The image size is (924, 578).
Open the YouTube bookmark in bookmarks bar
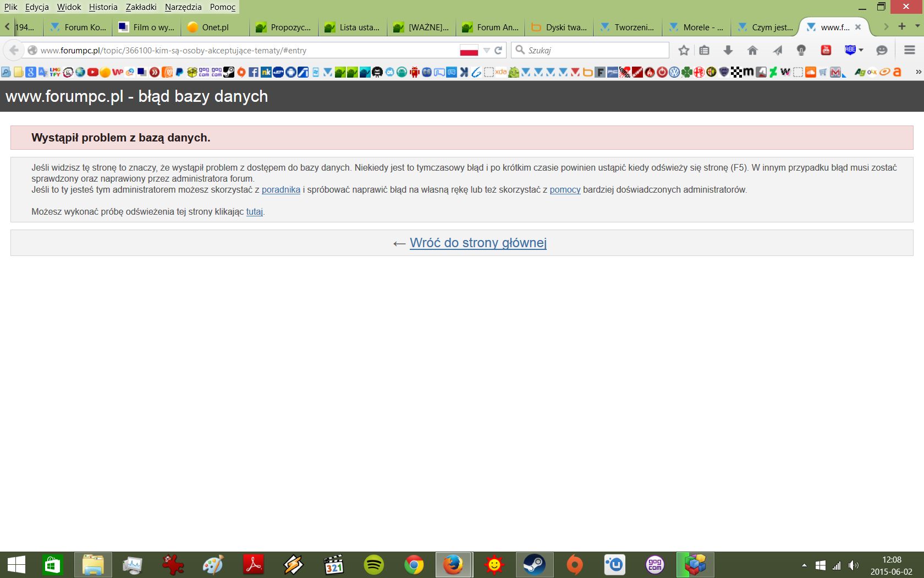pos(92,72)
